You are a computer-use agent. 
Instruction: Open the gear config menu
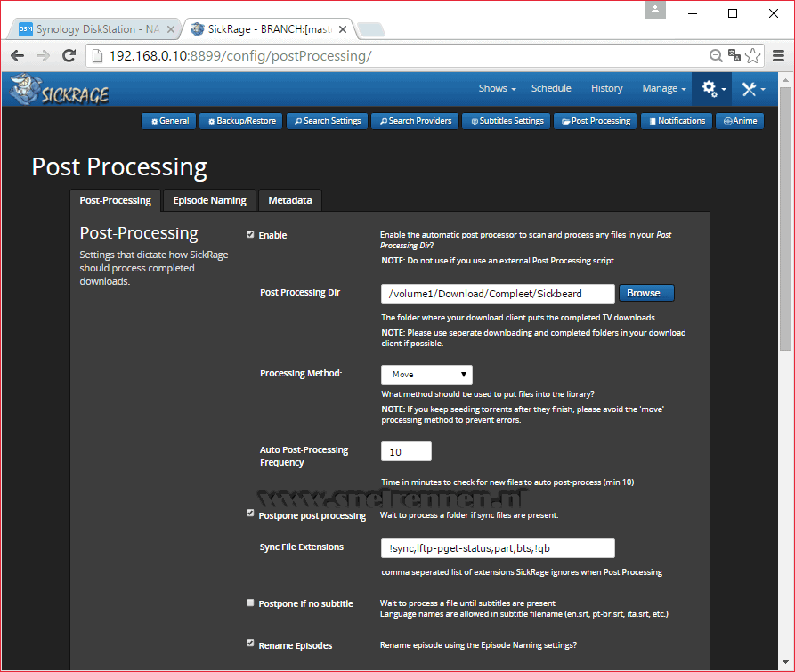pyautogui.click(x=713, y=89)
